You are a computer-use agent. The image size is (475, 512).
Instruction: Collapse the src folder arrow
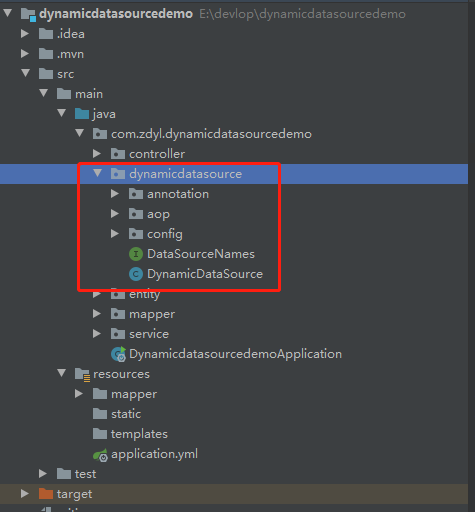click(26, 73)
